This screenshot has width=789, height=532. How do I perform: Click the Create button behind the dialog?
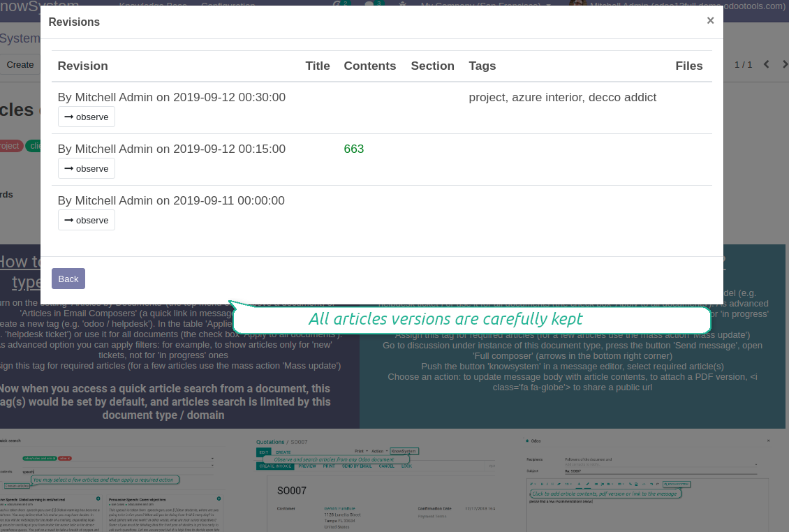[x=20, y=65]
